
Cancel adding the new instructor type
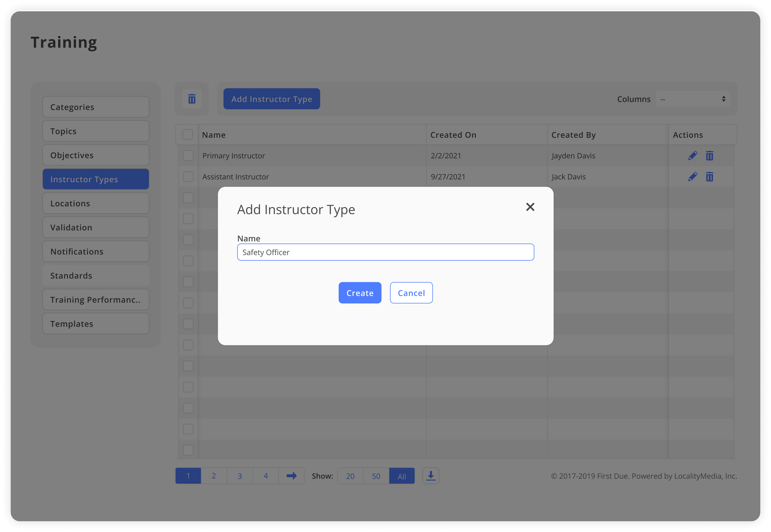point(411,293)
